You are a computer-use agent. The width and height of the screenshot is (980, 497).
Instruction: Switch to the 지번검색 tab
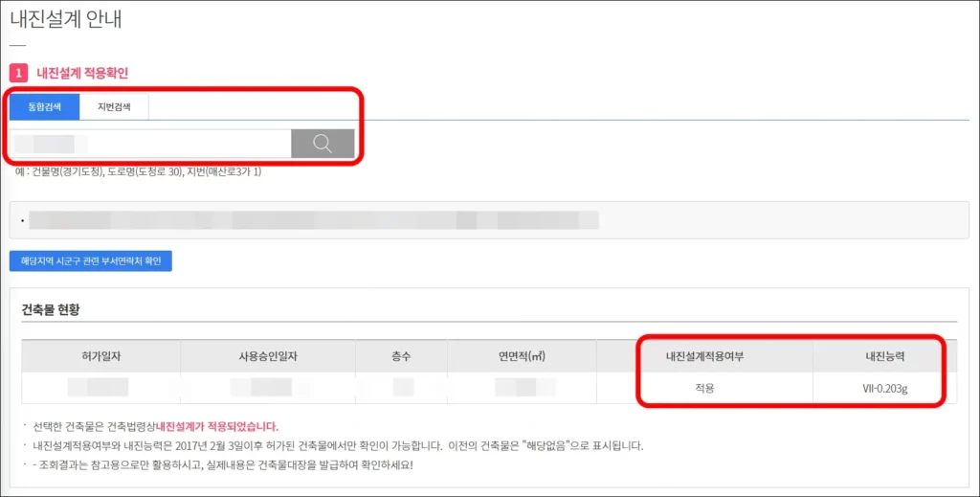[x=114, y=107]
